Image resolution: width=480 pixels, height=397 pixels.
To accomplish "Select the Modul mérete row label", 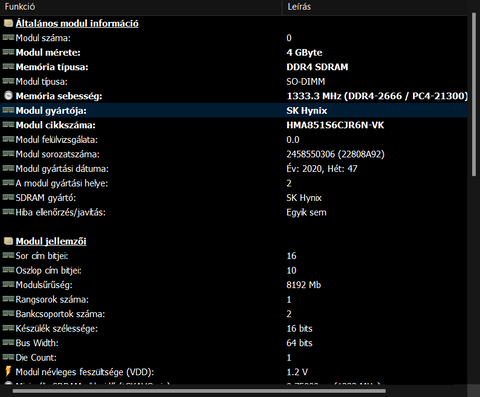I will (48, 53).
